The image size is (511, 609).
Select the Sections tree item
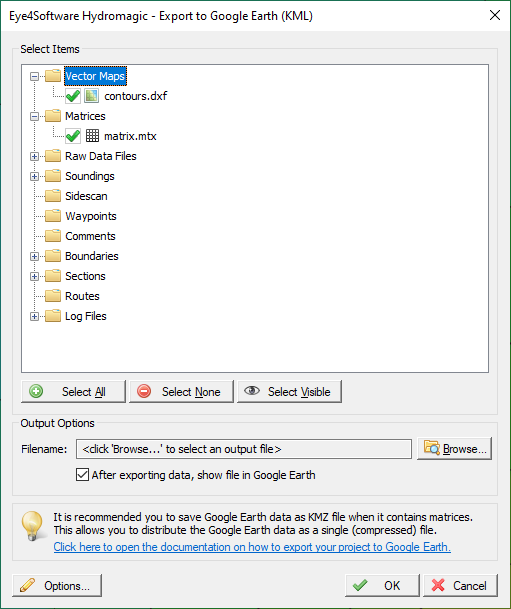(85, 276)
